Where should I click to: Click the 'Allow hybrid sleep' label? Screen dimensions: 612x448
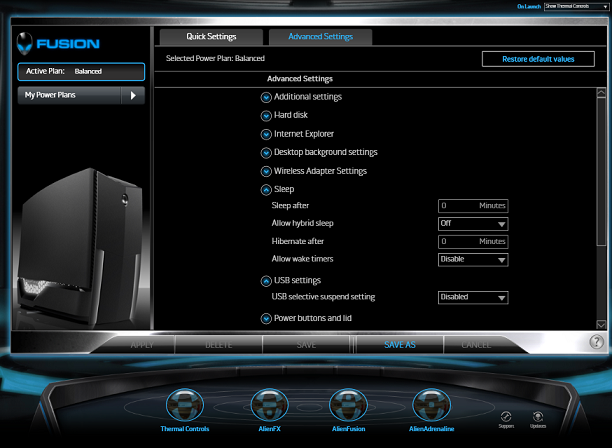pos(302,223)
